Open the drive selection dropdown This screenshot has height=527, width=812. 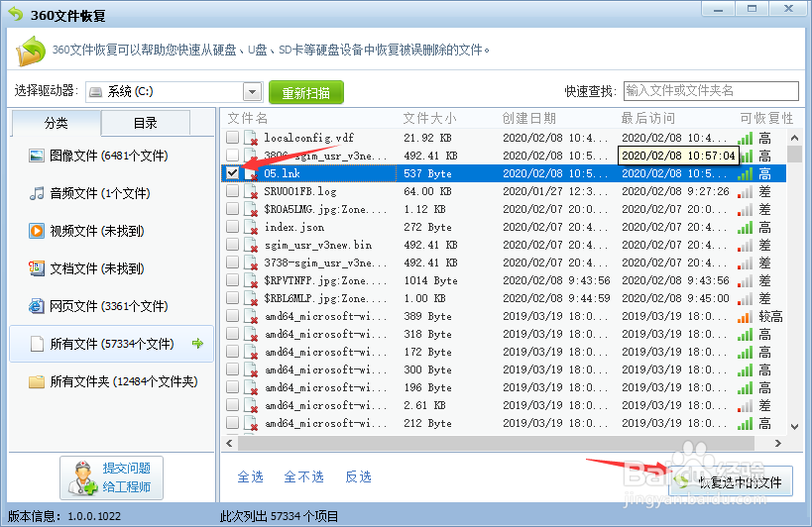click(x=252, y=92)
